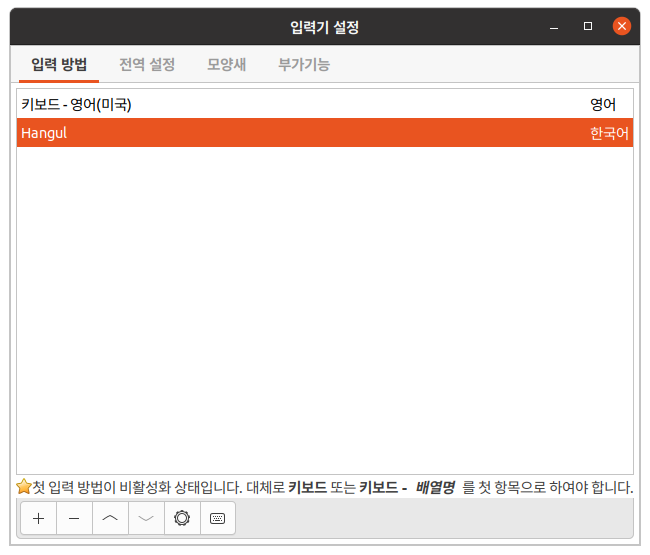The image size is (650, 555).
Task: Minimize the 입력기 설정 window
Action: tap(554, 27)
